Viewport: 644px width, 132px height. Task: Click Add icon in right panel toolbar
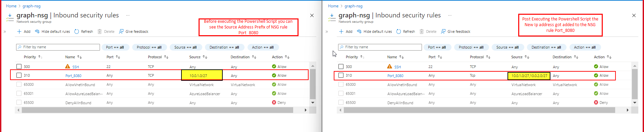pyautogui.click(x=341, y=31)
